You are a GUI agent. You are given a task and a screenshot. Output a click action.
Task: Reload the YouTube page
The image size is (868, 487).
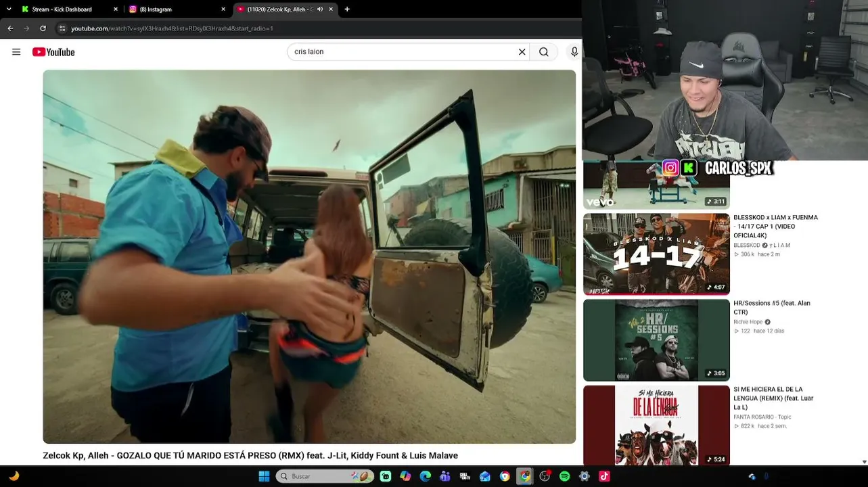point(43,28)
